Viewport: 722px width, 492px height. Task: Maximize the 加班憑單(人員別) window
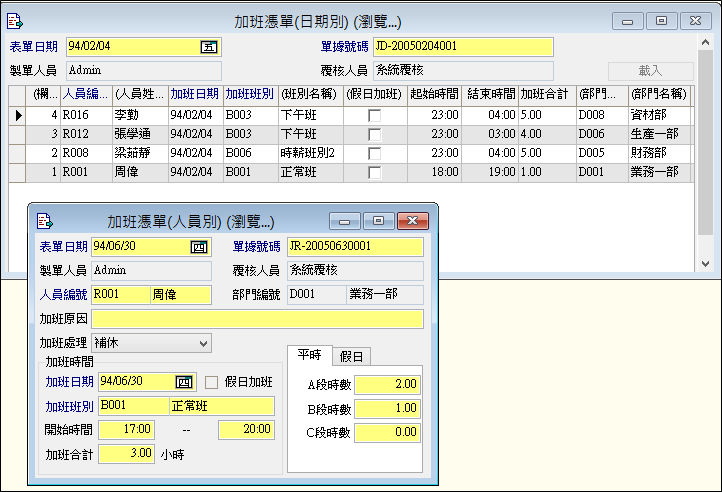[x=378, y=220]
